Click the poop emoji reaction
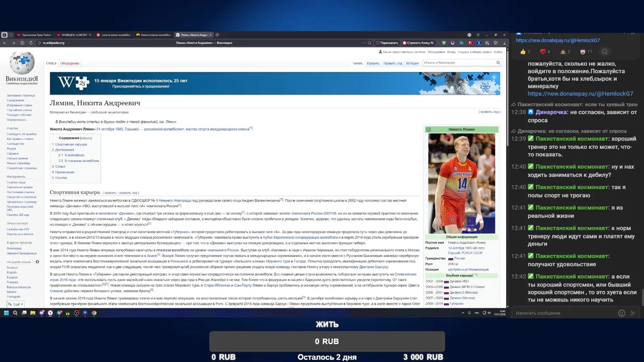The width and height of the screenshot is (644, 362). click(566, 52)
